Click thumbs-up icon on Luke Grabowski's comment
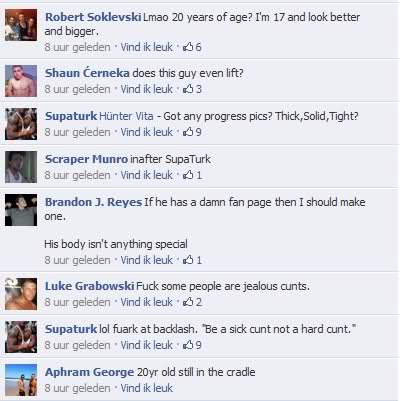Image resolution: width=401 pixels, height=401 pixels. point(188,302)
